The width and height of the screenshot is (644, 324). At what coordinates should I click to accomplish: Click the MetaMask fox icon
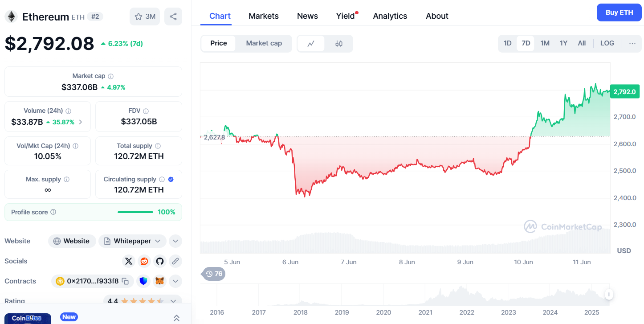159,281
